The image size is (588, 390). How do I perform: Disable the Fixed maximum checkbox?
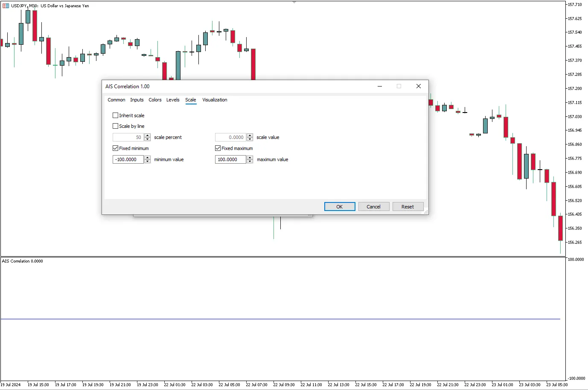coord(218,148)
